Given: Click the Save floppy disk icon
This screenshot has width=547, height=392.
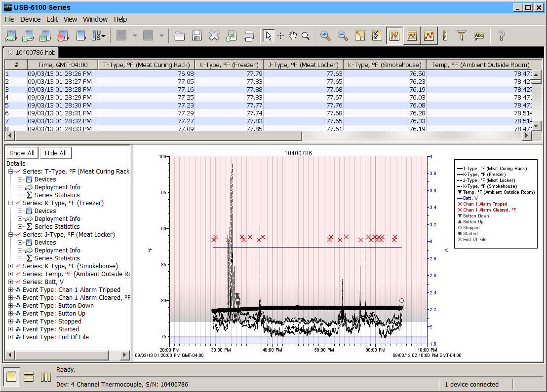Looking at the screenshot, I should coord(196,36).
